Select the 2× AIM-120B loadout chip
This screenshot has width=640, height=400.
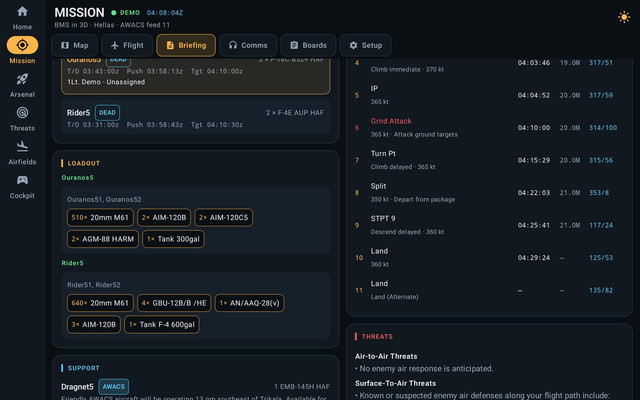click(x=164, y=218)
